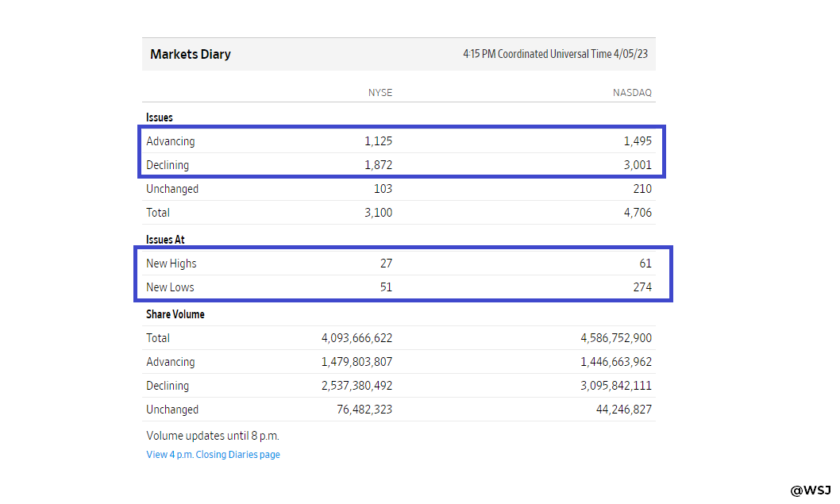Click the NASDAQ new highs value 61
The image size is (840, 504).
[x=645, y=264]
